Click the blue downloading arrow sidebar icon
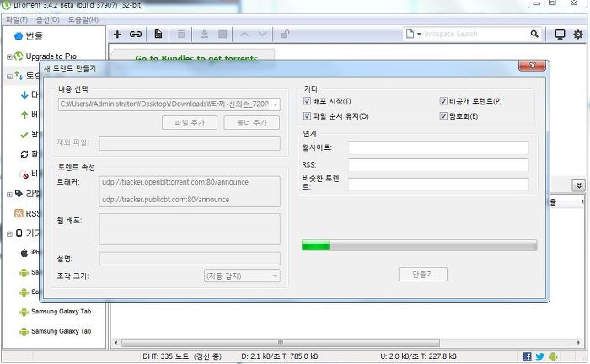Screen dimensions: 590x364 [24, 94]
